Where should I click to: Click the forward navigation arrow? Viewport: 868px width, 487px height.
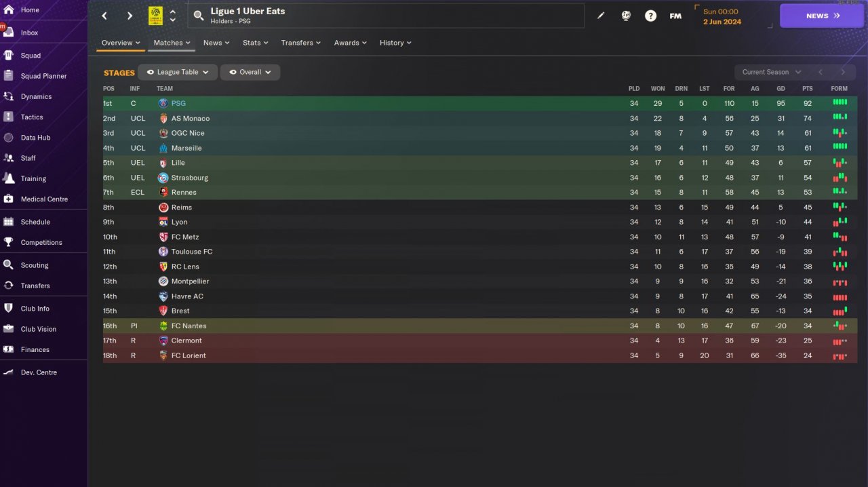tap(130, 16)
